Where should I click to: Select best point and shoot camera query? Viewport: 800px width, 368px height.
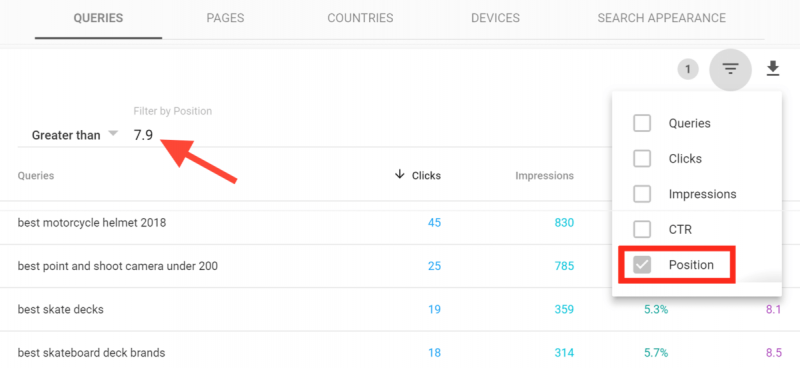[x=117, y=266]
